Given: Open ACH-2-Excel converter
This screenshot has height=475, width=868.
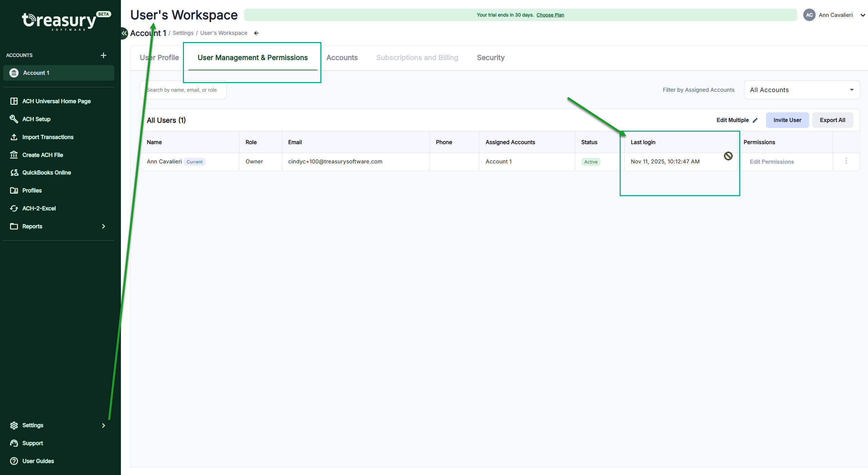Looking at the screenshot, I should click(x=39, y=208).
